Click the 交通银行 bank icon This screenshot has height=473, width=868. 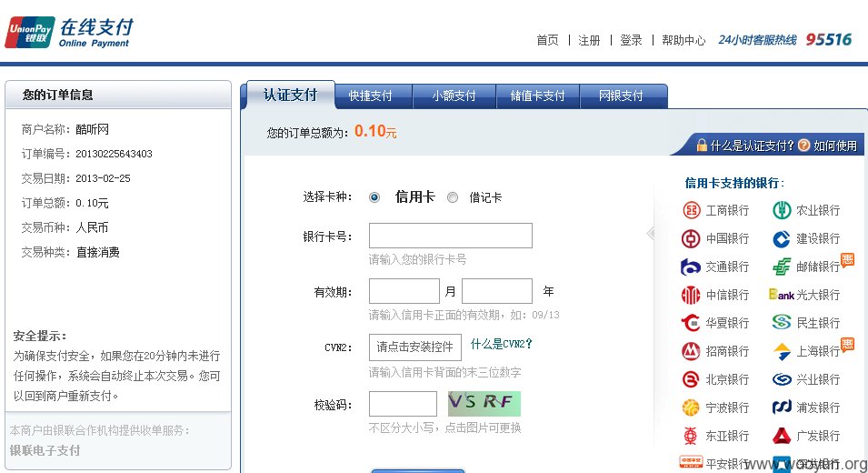click(x=691, y=267)
